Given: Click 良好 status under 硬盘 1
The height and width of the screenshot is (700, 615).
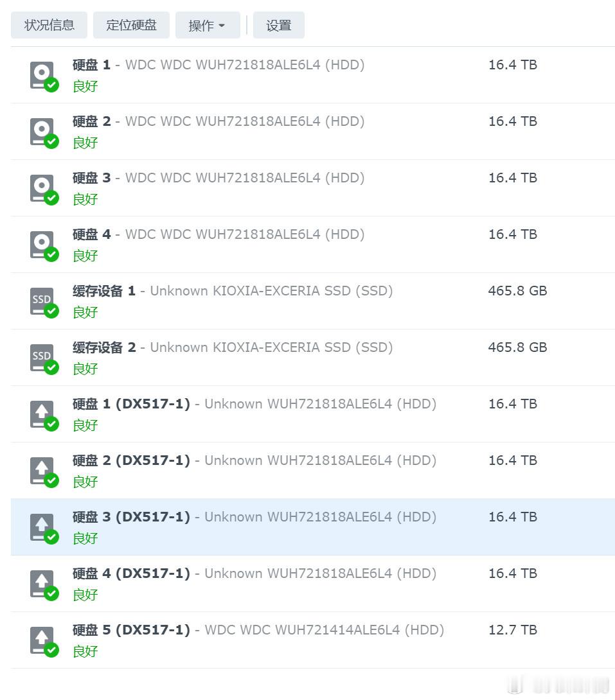Looking at the screenshot, I should click(x=85, y=85).
